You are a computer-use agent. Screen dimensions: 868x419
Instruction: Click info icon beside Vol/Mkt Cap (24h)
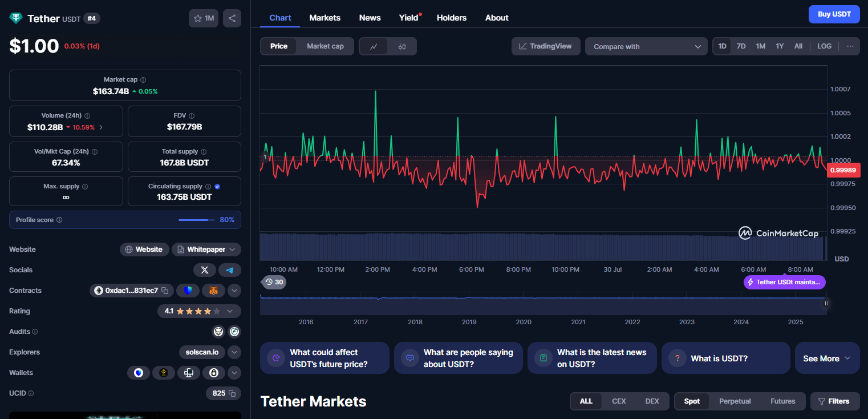coord(95,152)
